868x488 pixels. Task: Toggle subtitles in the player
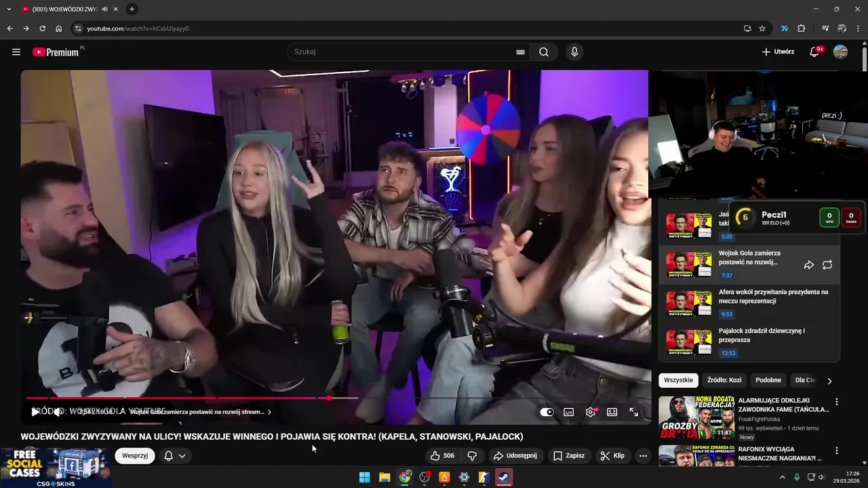click(x=568, y=412)
